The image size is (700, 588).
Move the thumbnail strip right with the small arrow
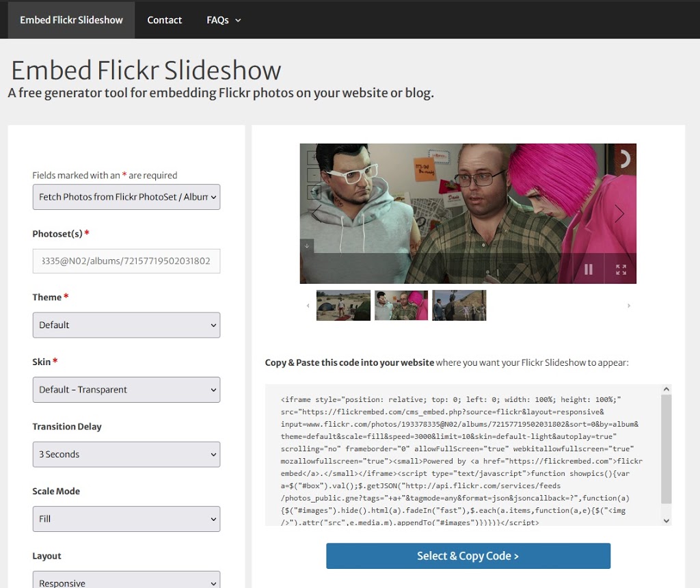(629, 306)
